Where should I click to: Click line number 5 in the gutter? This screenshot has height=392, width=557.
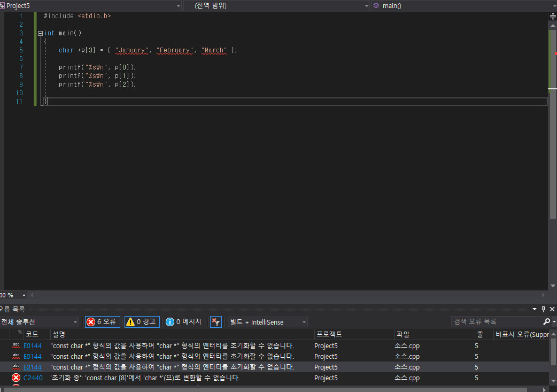coord(21,50)
